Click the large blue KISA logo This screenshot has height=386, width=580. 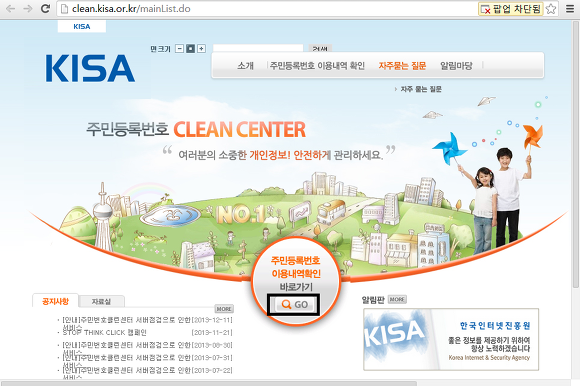[x=90, y=68]
